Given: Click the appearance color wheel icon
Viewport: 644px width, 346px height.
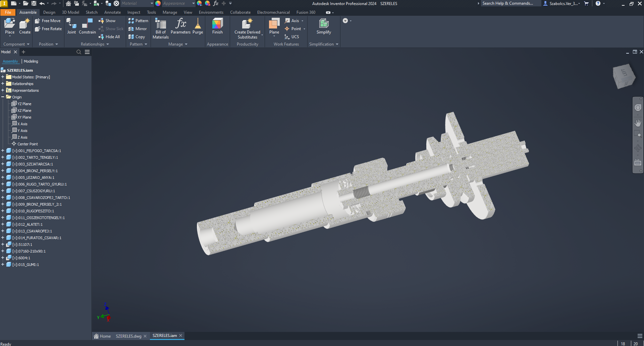Looking at the screenshot, I should tap(158, 3).
